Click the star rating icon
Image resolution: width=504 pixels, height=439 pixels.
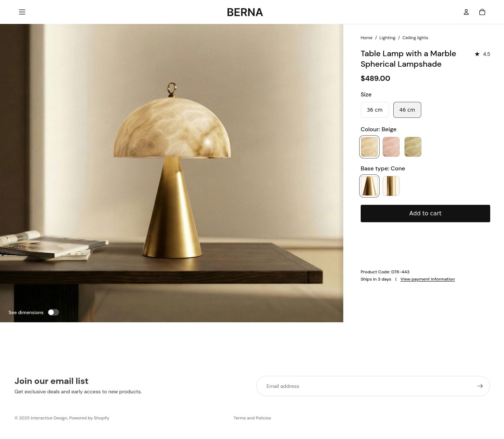click(x=477, y=54)
